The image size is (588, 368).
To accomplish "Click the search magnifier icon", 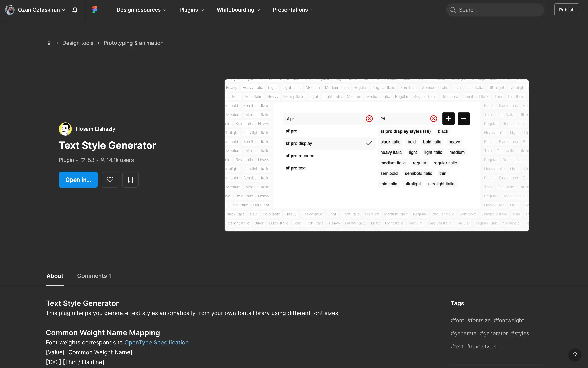I will click(x=452, y=10).
